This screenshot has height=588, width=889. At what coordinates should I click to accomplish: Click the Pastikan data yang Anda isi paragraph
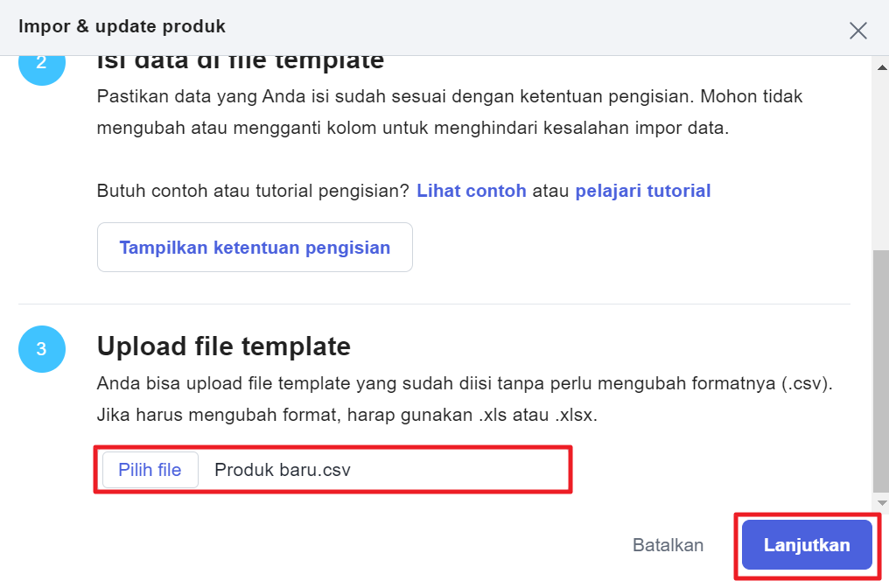coord(450,112)
